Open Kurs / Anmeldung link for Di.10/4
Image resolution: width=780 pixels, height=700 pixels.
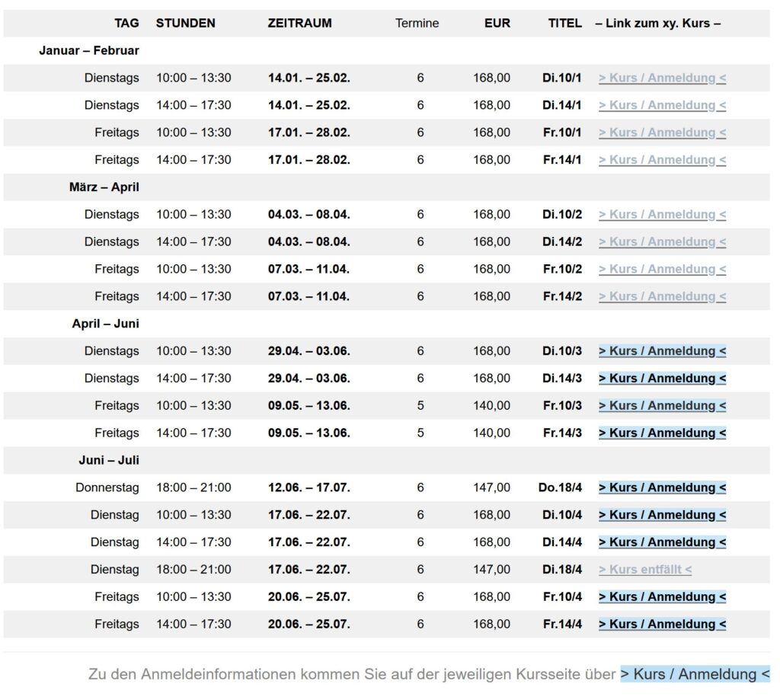(x=662, y=515)
